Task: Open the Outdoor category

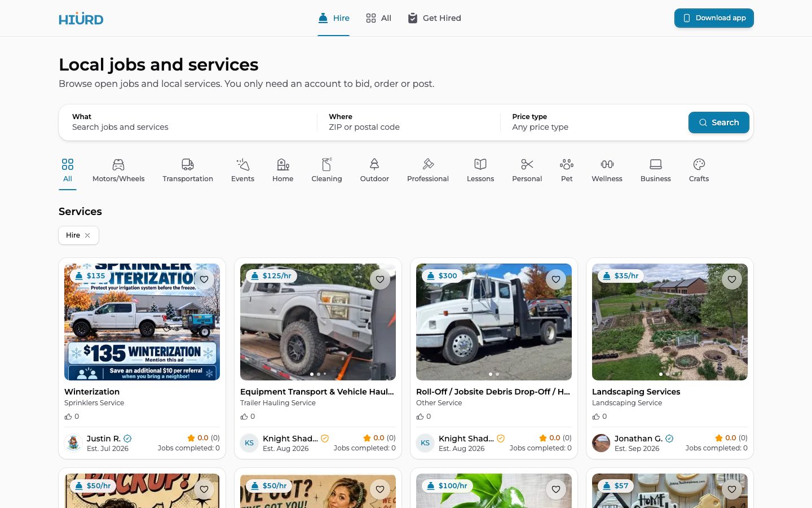Action: 374,170
